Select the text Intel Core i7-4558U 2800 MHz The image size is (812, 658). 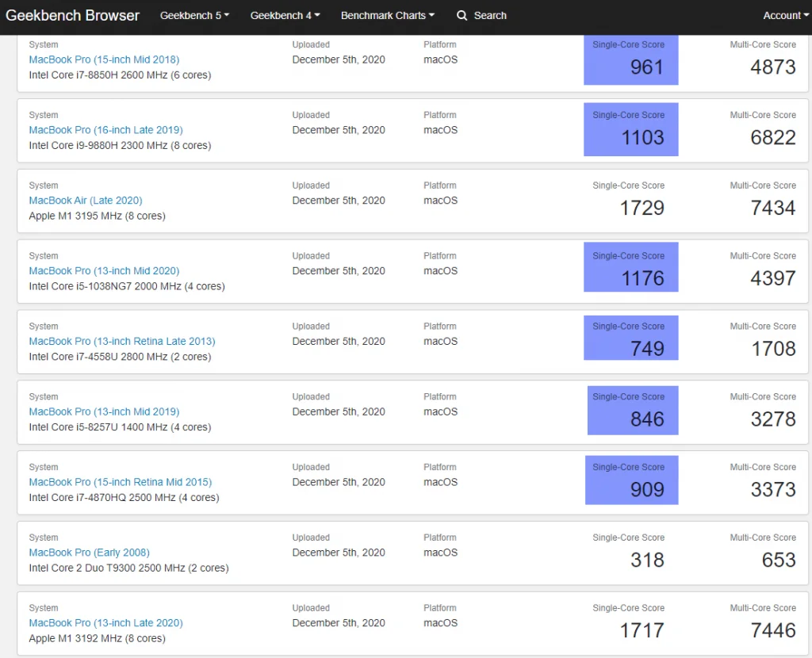[98, 357]
